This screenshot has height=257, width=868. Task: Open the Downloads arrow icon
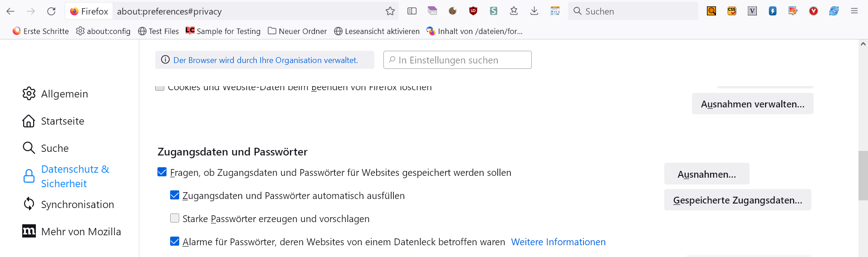[x=534, y=11]
